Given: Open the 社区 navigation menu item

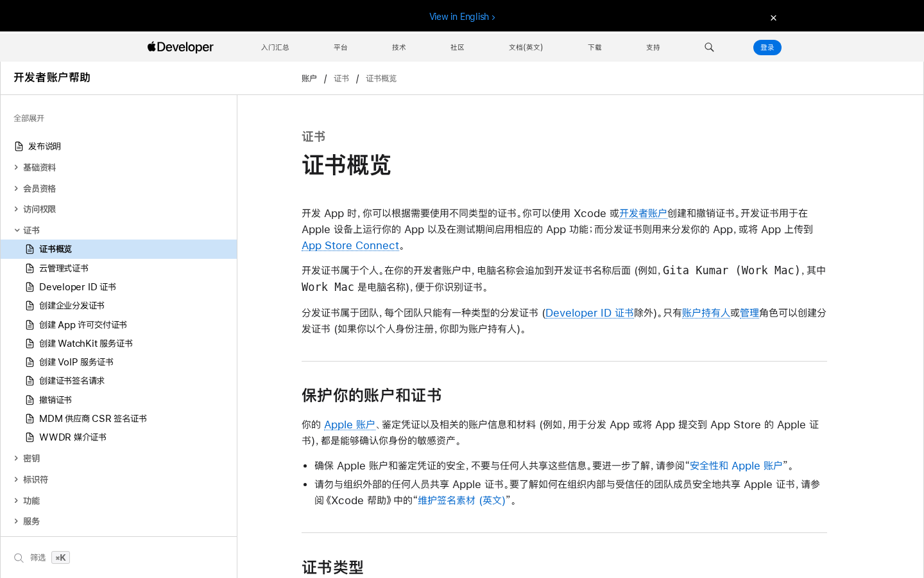Looking at the screenshot, I should 458,48.
